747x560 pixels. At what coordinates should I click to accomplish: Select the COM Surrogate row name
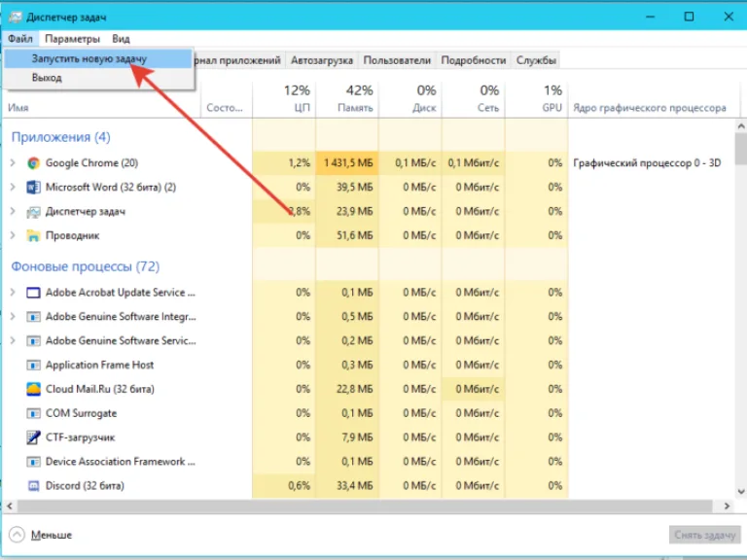pyautogui.click(x=81, y=413)
